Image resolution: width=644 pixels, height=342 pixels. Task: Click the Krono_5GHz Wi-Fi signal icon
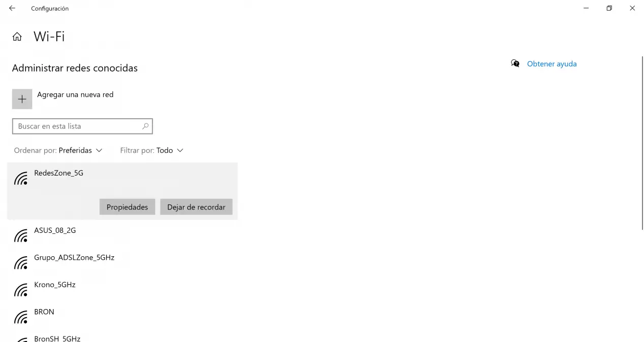pyautogui.click(x=21, y=290)
